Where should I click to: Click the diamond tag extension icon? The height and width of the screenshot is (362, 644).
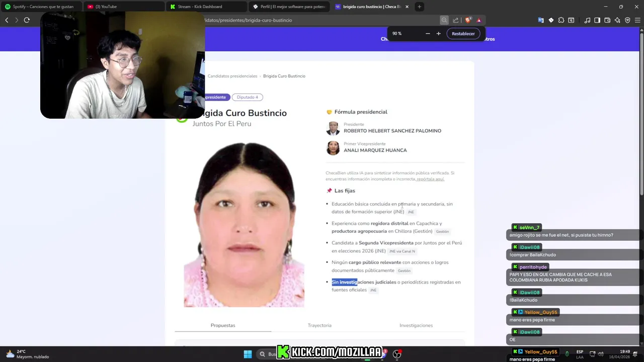[551, 20]
